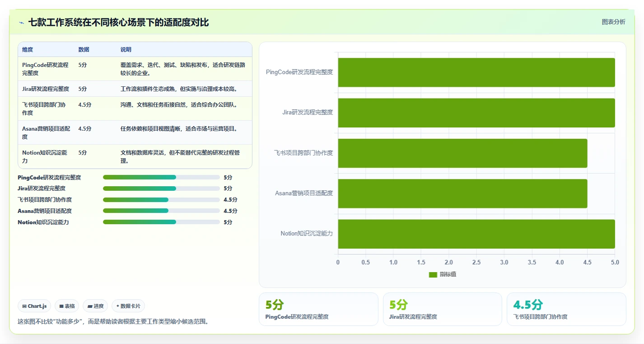The image size is (644, 344).
Task: Click the PingCode progress bar
Action: [x=161, y=177]
